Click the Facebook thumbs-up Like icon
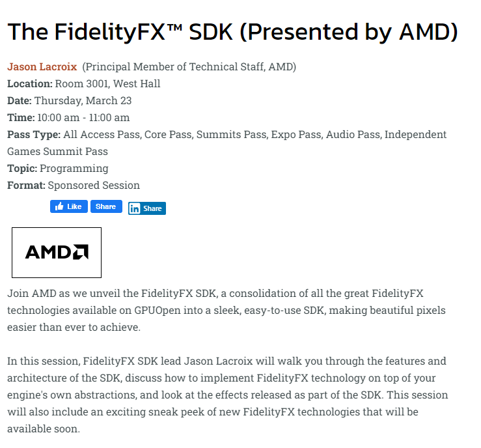This screenshot has width=481, height=448. coord(59,206)
